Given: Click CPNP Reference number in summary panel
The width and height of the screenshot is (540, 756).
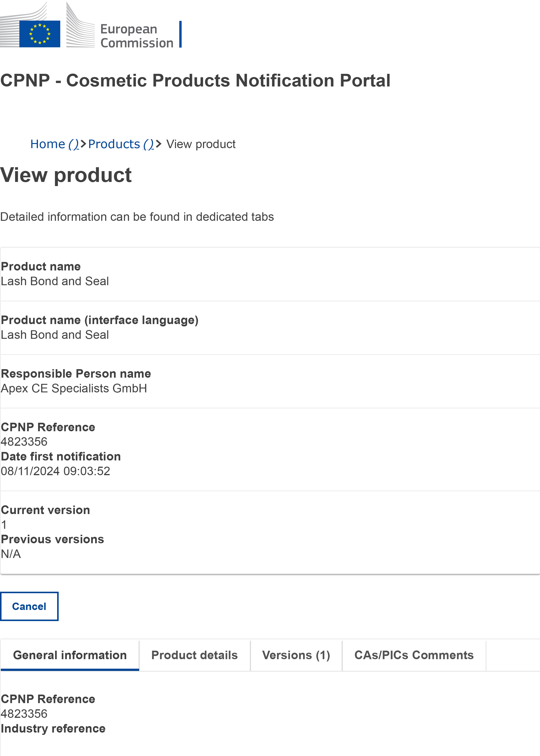Looking at the screenshot, I should coord(24,442).
